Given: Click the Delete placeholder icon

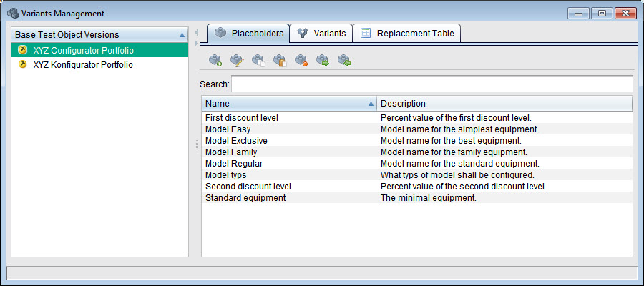Looking at the screenshot, I should [301, 61].
